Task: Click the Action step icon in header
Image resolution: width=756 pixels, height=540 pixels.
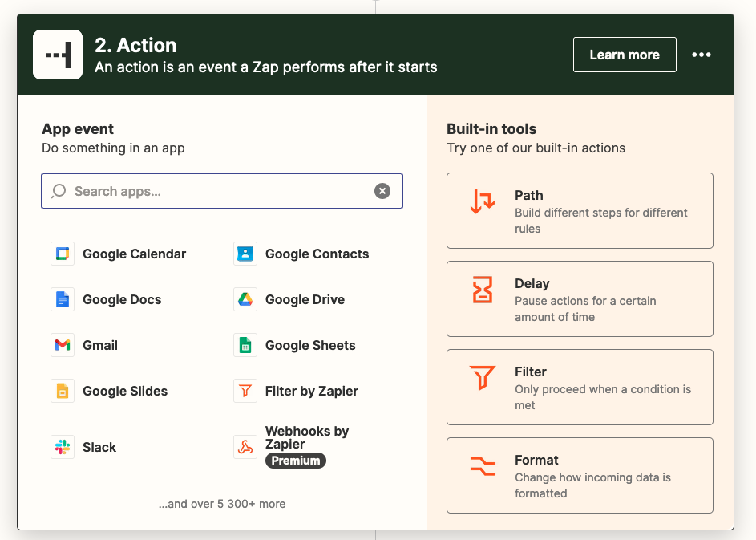Action: [58, 55]
